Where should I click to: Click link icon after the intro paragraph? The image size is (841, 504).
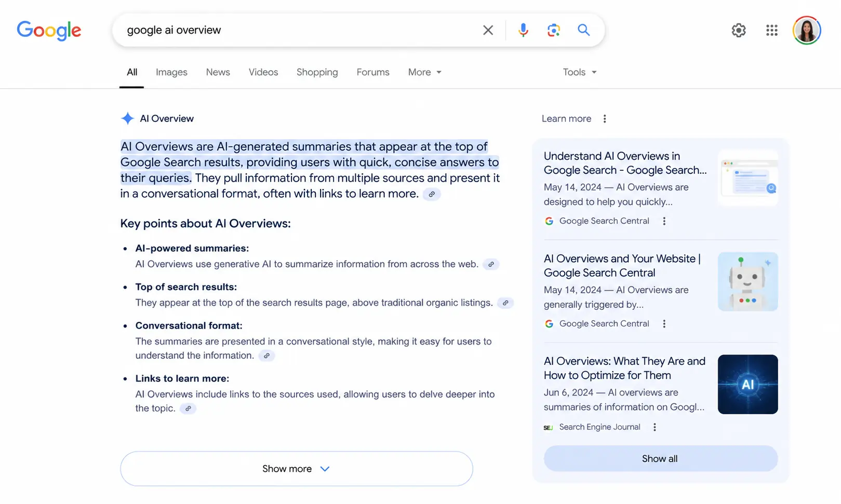click(432, 194)
